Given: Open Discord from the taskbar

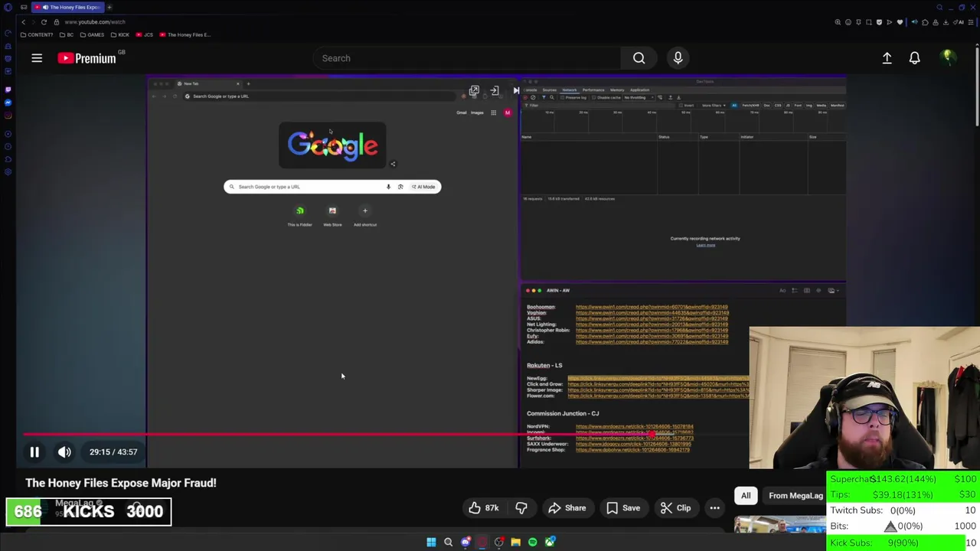Looking at the screenshot, I should coord(465,543).
